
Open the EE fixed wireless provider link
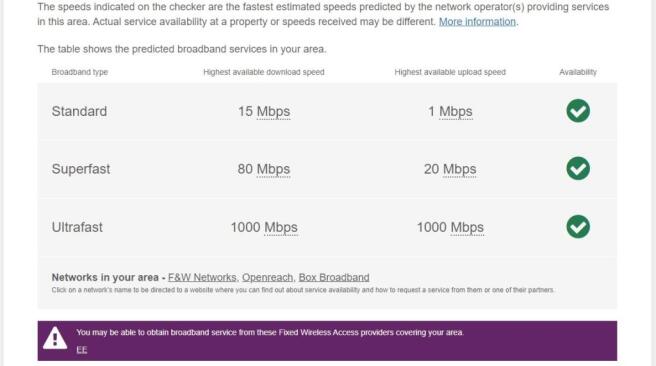pos(82,350)
